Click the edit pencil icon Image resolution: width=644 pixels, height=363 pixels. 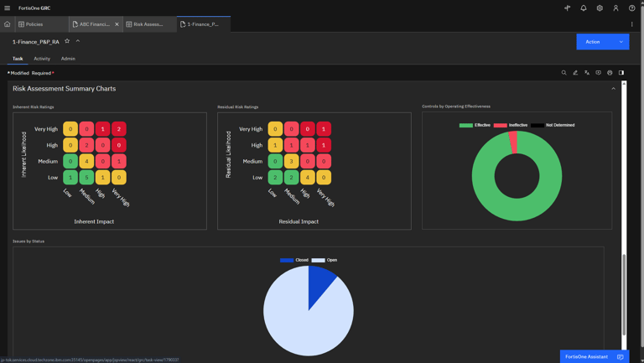[x=575, y=73]
